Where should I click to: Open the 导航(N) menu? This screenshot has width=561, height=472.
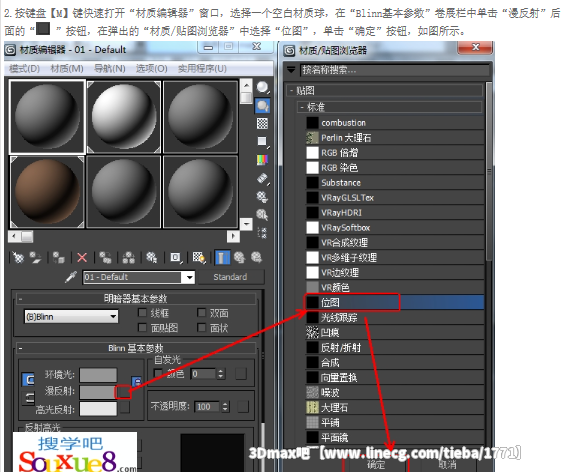(x=109, y=69)
